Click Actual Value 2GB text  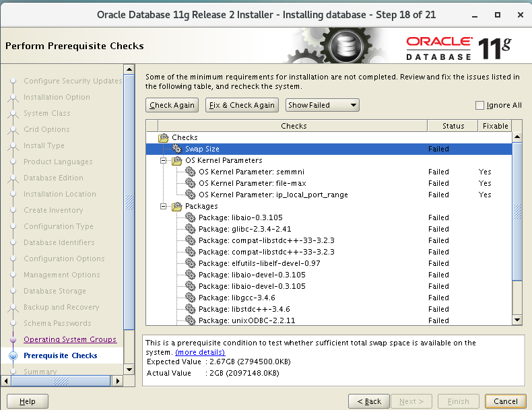[213, 373]
